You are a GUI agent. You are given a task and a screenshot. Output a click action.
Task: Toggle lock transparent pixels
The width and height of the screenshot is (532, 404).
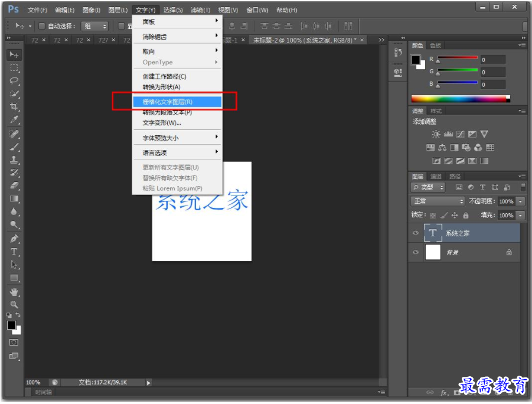[433, 215]
